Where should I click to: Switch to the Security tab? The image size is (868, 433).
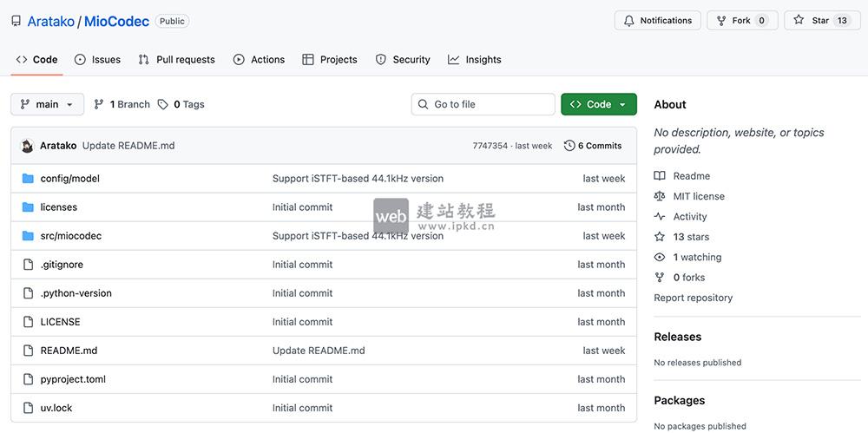pyautogui.click(x=403, y=60)
